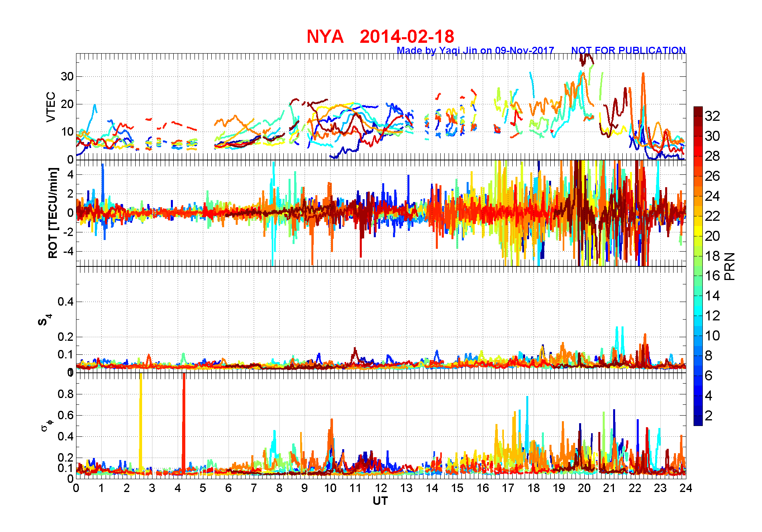Image resolution: width=762 pixels, height=532 pixels.
Task: Click the UT x-axis label
Action: click(380, 501)
